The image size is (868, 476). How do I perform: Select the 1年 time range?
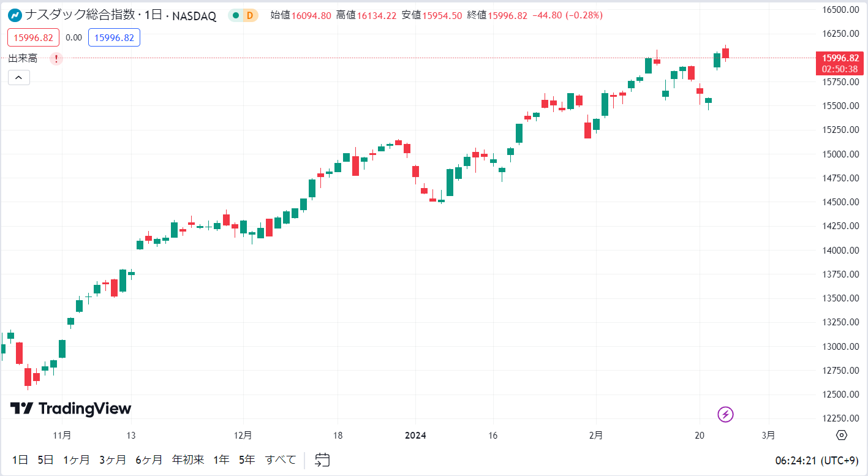(221, 459)
